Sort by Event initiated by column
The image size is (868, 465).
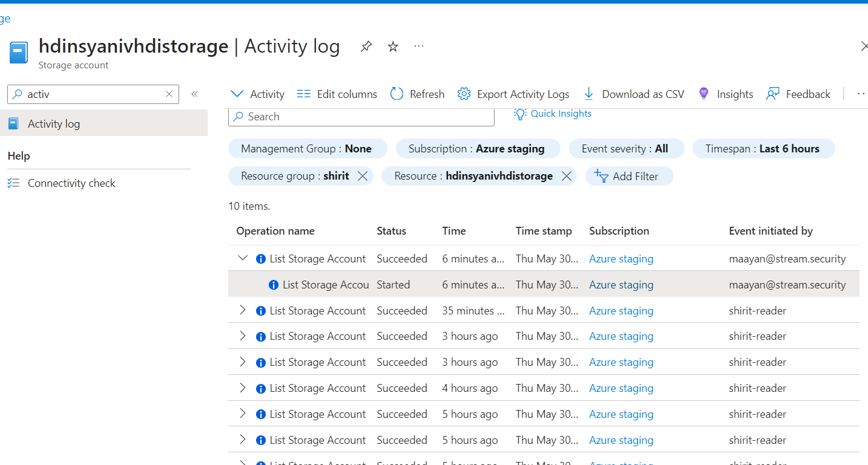coord(771,231)
